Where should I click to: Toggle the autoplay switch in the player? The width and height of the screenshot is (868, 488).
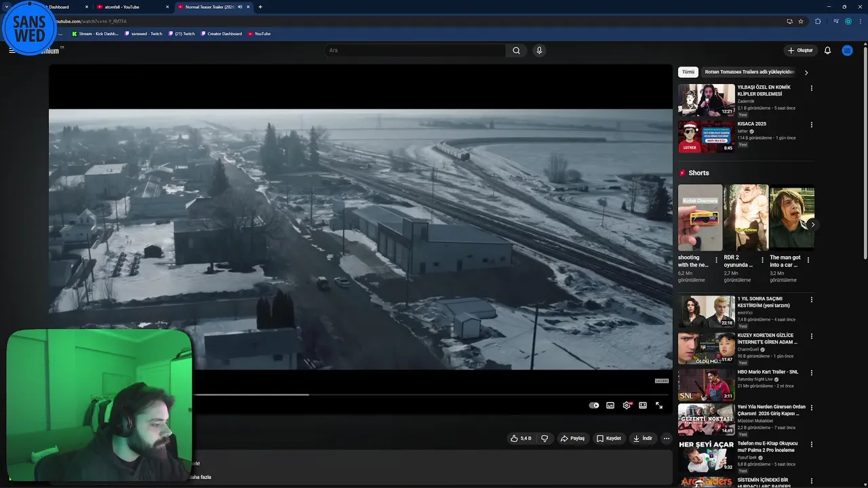[594, 405]
